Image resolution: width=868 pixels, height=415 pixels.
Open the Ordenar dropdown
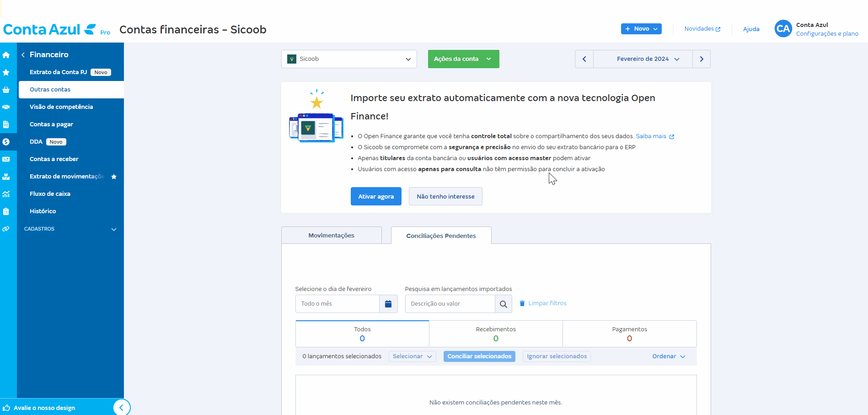pos(669,356)
